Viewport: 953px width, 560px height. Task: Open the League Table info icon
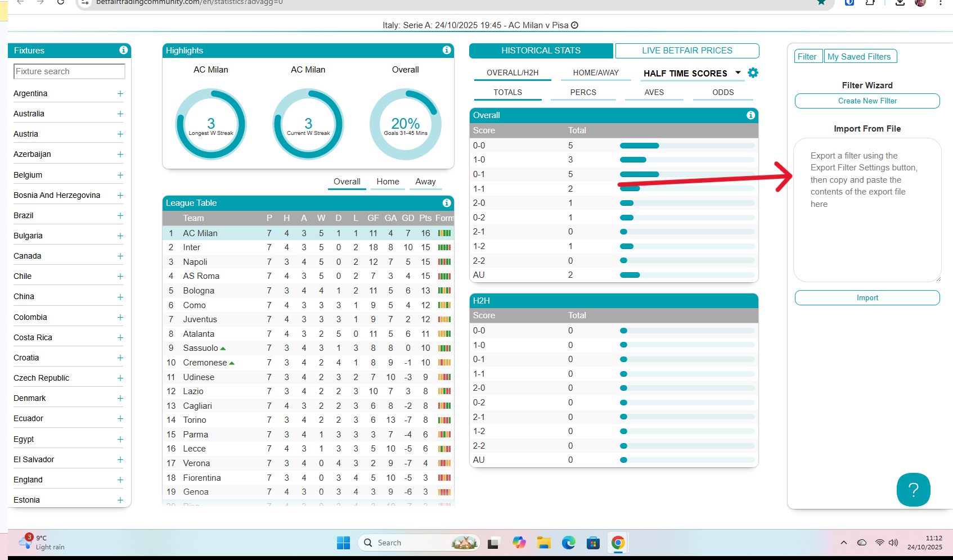pos(447,203)
